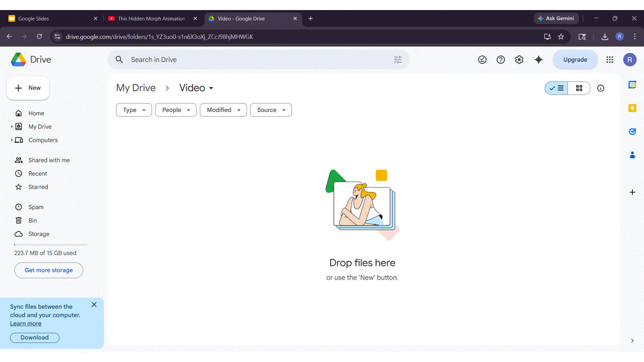
Task: Open Drive settings via the gear icon
Action: pos(519,59)
